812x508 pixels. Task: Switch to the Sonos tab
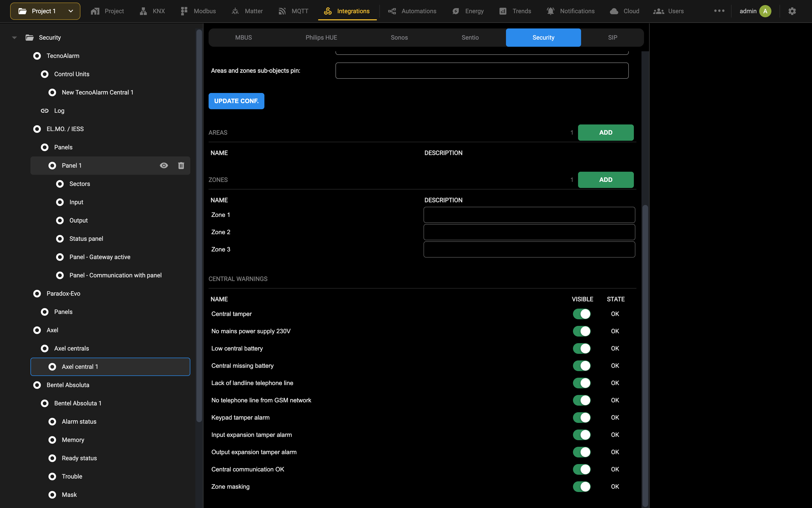pos(399,38)
